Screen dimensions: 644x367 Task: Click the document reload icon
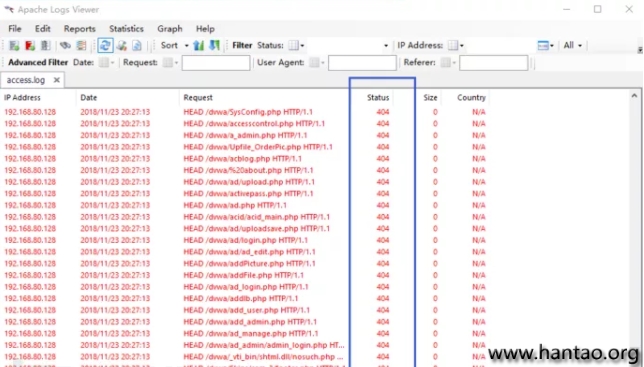click(137, 46)
